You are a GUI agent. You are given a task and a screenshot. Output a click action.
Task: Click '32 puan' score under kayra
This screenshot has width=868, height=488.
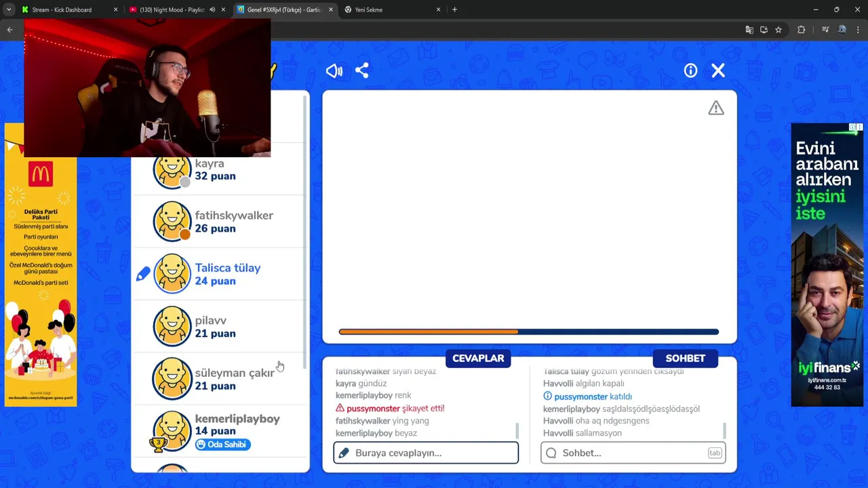click(x=216, y=176)
